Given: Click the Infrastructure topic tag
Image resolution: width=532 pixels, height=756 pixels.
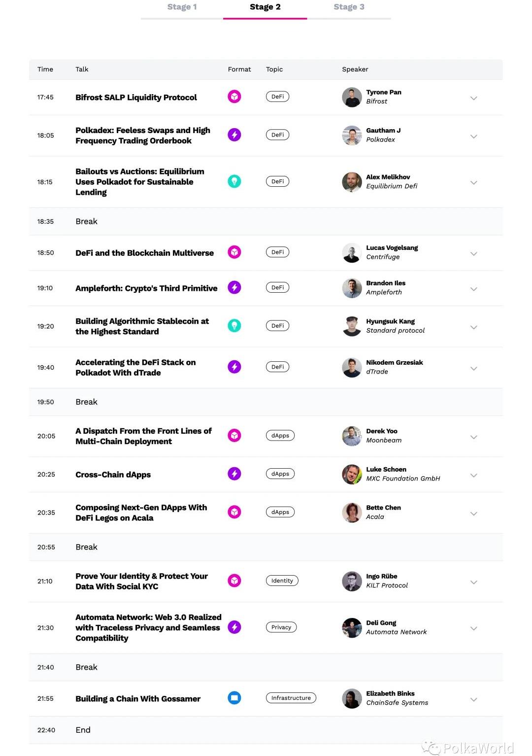Looking at the screenshot, I should 291,698.
